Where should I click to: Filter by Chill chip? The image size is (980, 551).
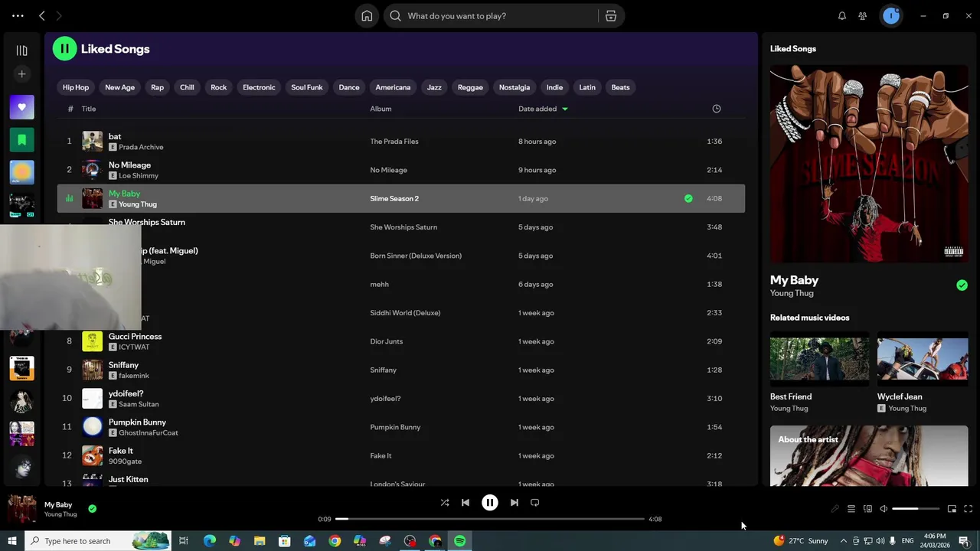pos(187,87)
